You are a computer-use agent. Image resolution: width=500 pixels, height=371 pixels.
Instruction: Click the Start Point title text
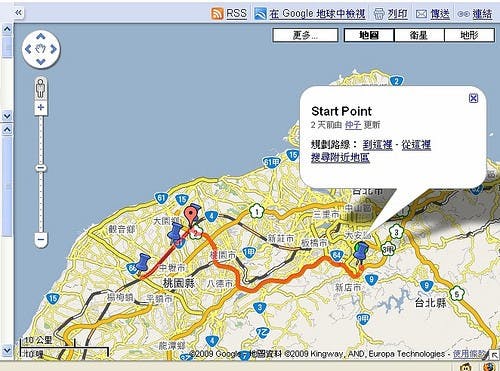(x=341, y=111)
